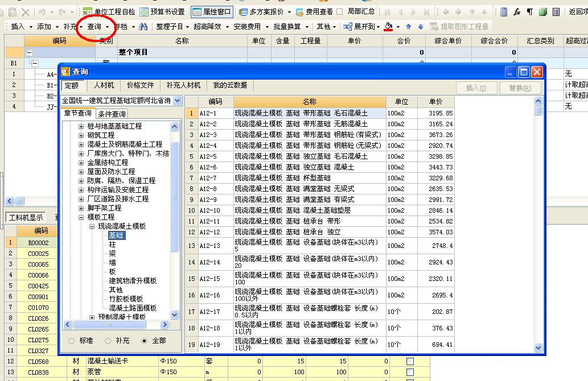Tick the 局部汇总 checkbox
Screen dimensions: 588x381
coord(339,11)
